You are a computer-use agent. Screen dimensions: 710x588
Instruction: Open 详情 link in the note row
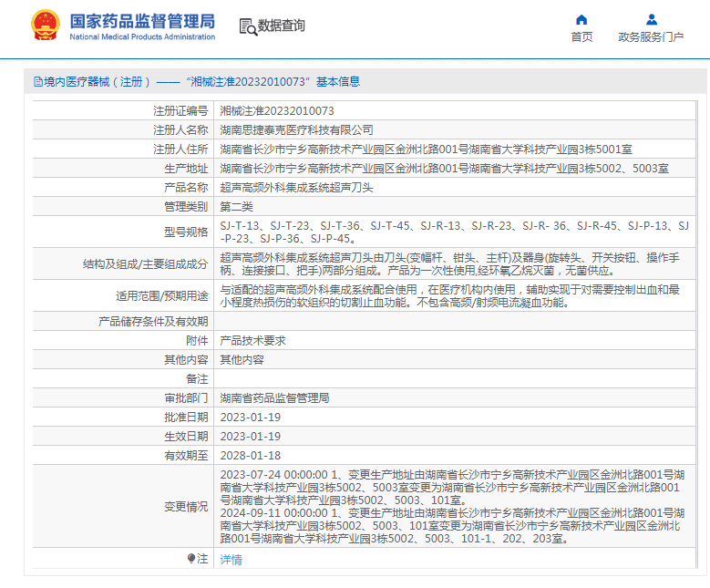pos(231,560)
